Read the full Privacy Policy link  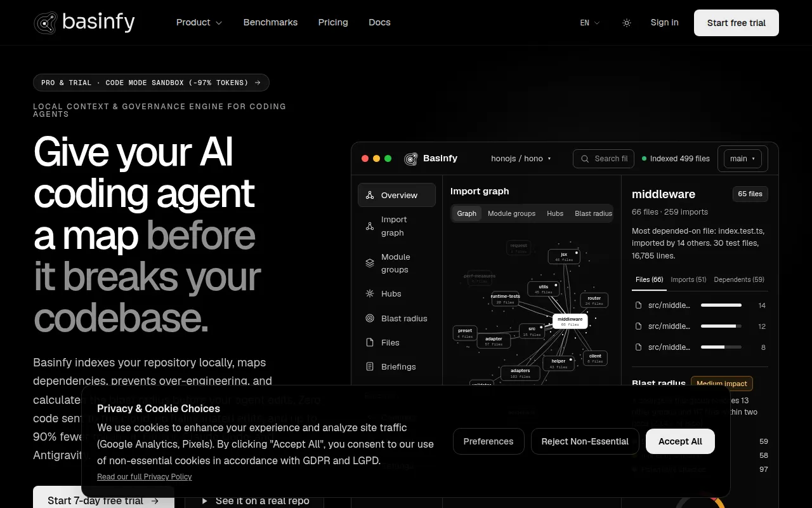144,476
